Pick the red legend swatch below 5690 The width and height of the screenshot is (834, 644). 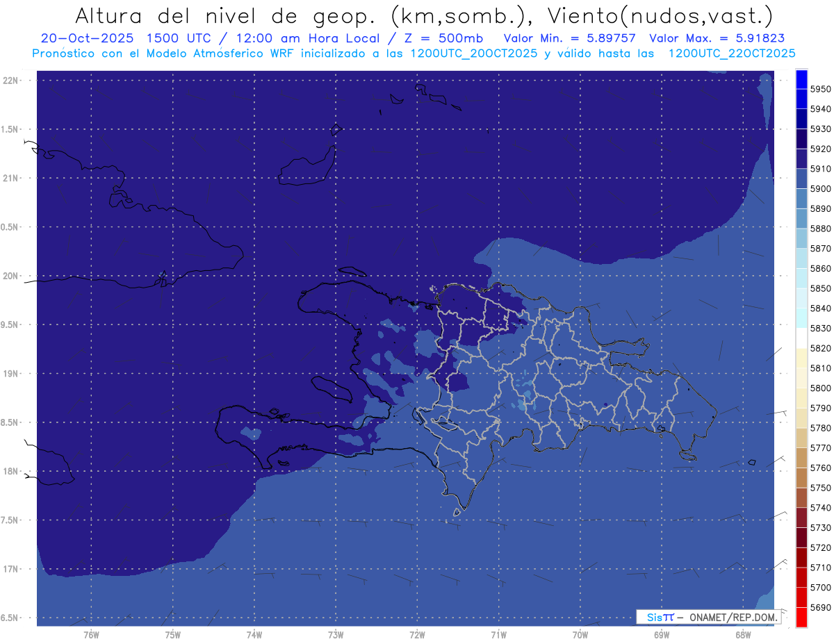coord(801,617)
